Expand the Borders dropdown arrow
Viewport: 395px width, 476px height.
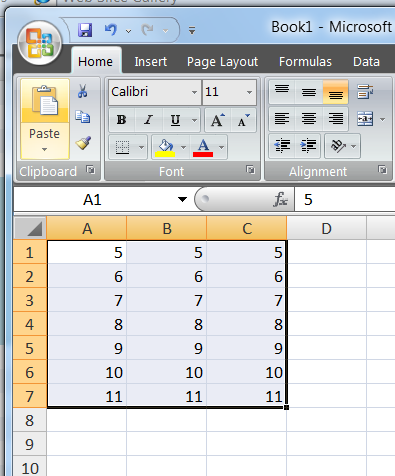point(141,147)
